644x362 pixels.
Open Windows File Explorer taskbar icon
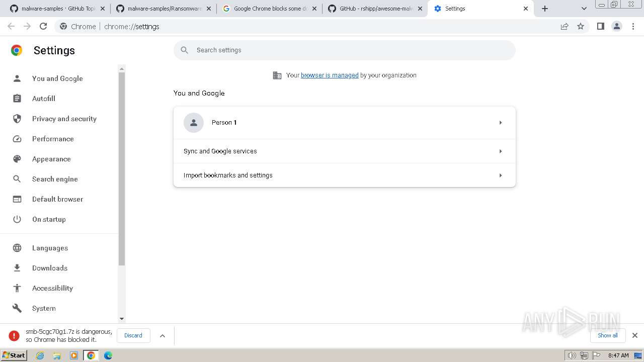(57, 355)
